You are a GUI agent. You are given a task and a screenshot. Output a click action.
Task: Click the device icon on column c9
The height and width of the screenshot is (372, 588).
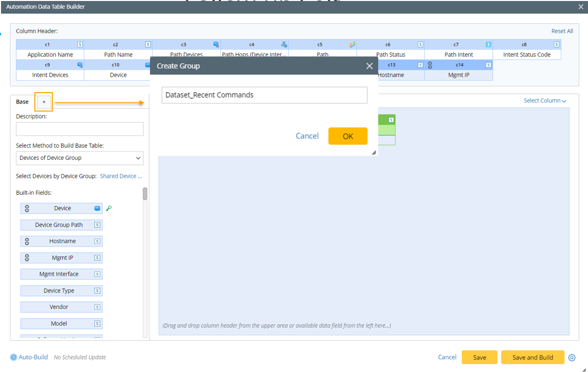80,65
